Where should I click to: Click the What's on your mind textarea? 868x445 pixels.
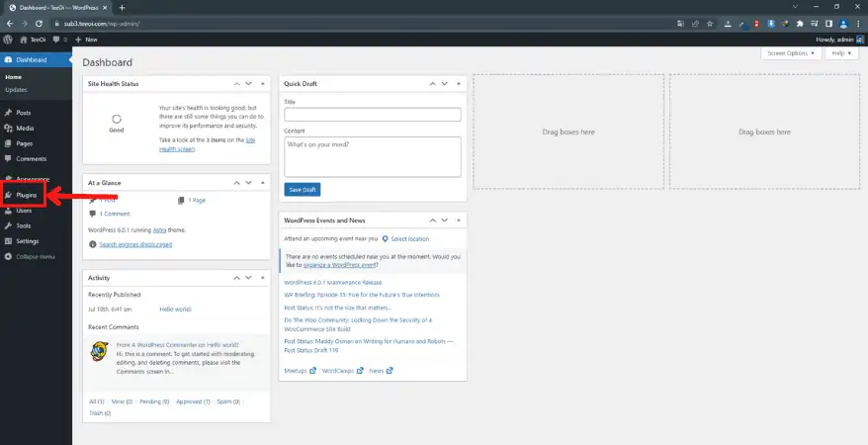click(x=373, y=157)
